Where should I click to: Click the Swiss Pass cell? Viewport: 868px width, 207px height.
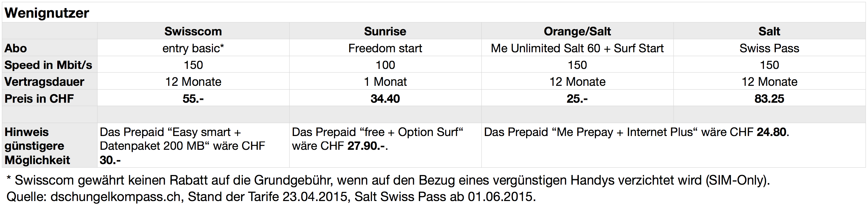(769, 48)
